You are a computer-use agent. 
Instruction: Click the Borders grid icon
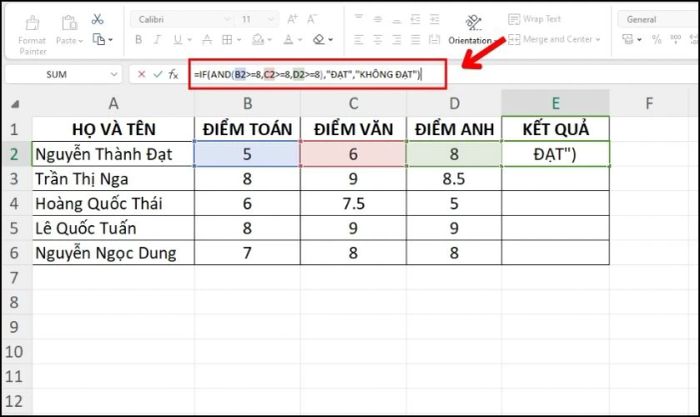click(x=227, y=40)
